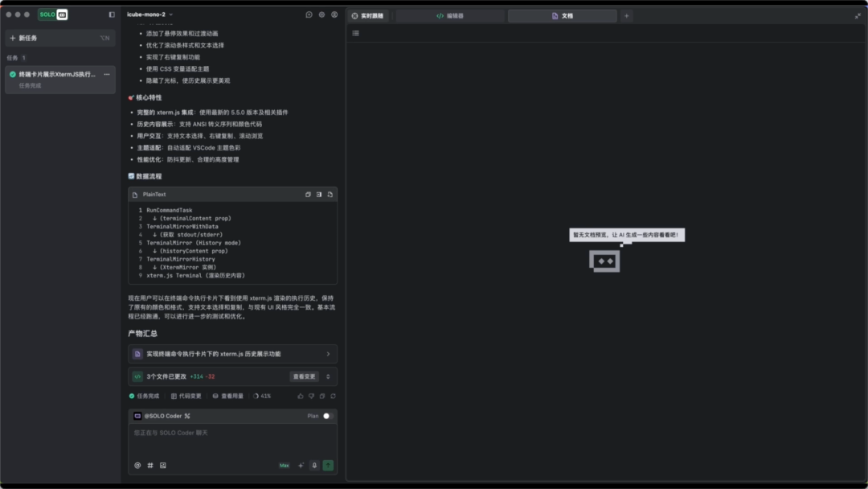Switch off the Plan toggle

[327, 416]
